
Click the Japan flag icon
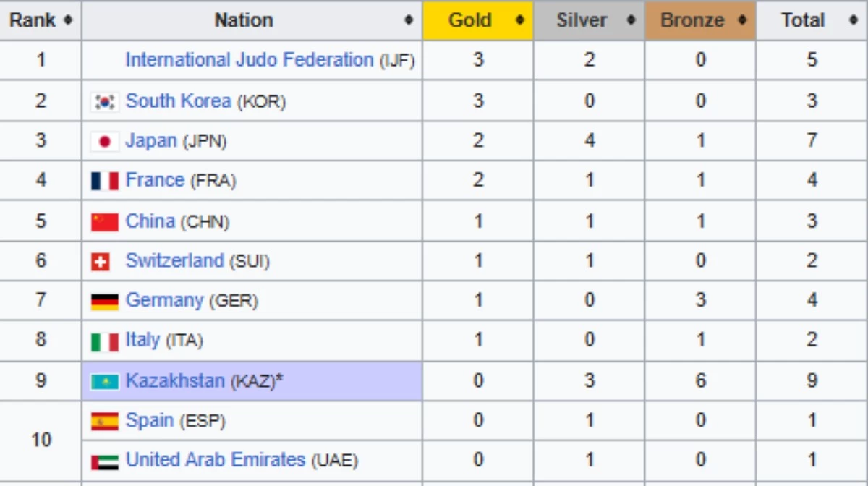click(x=105, y=142)
